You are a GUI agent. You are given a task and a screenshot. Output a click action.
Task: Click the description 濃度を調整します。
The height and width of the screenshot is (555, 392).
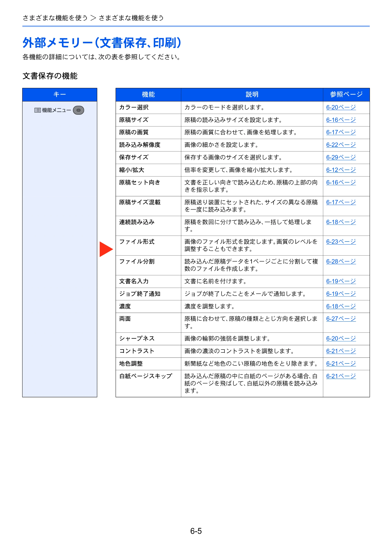pos(210,306)
